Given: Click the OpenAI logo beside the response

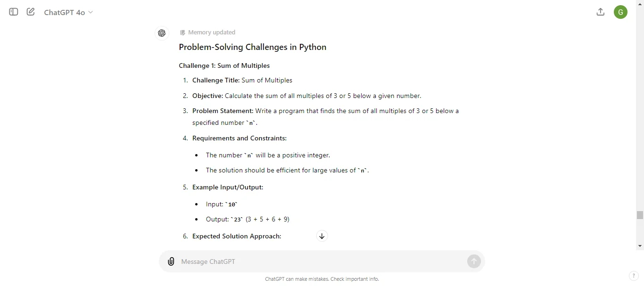Looking at the screenshot, I should pyautogui.click(x=162, y=33).
